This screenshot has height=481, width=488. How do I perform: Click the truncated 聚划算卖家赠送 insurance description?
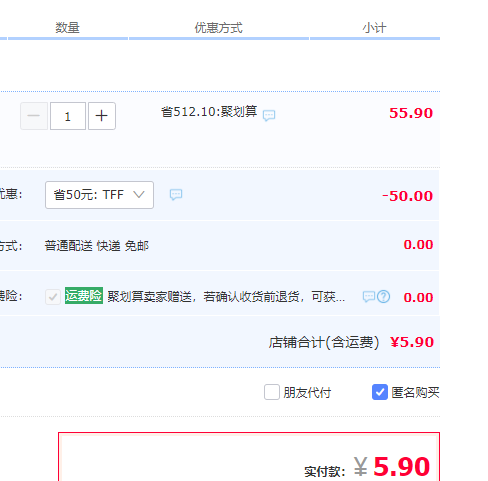point(226,296)
